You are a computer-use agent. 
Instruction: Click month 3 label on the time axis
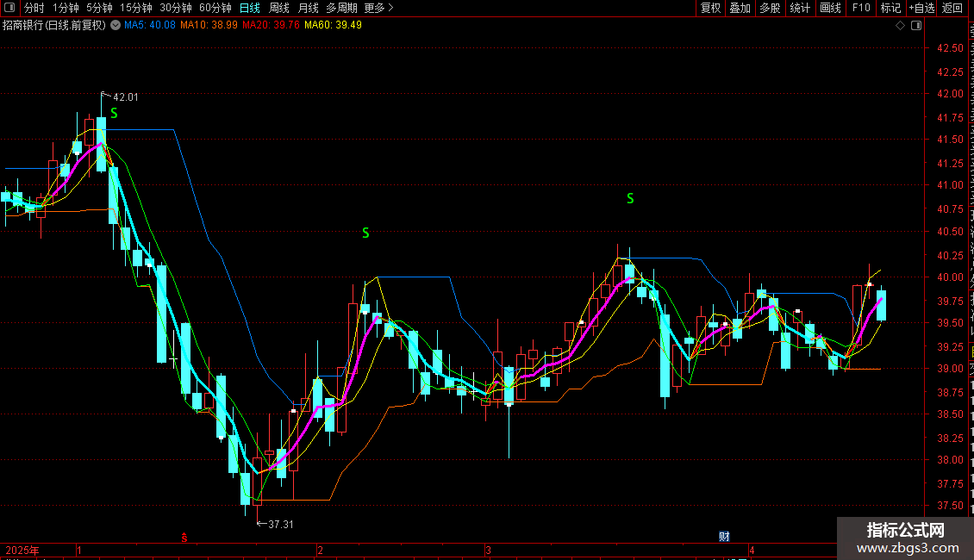(488, 550)
